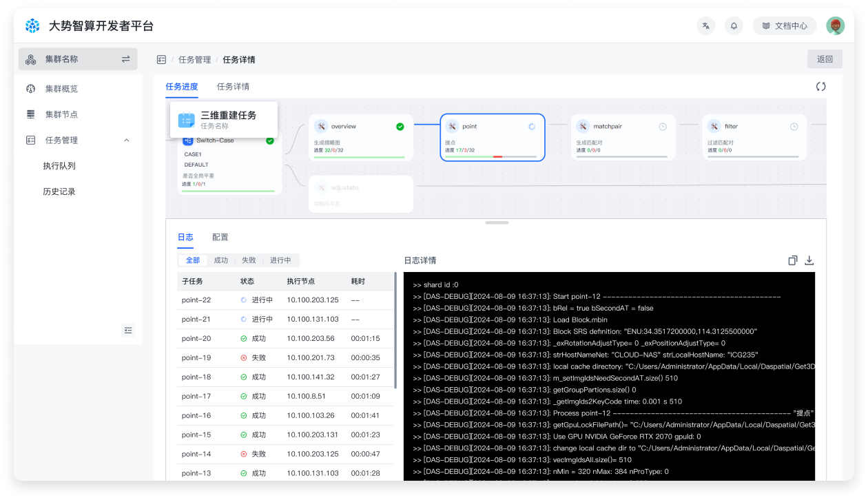The image size is (868, 500).
Task: Refresh the task progress view
Action: coord(820,87)
